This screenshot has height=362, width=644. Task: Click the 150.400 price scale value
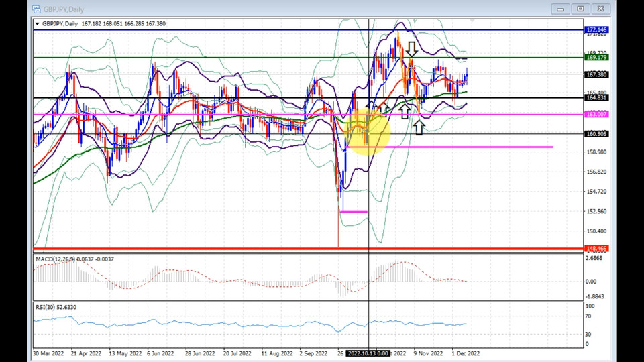click(x=596, y=231)
